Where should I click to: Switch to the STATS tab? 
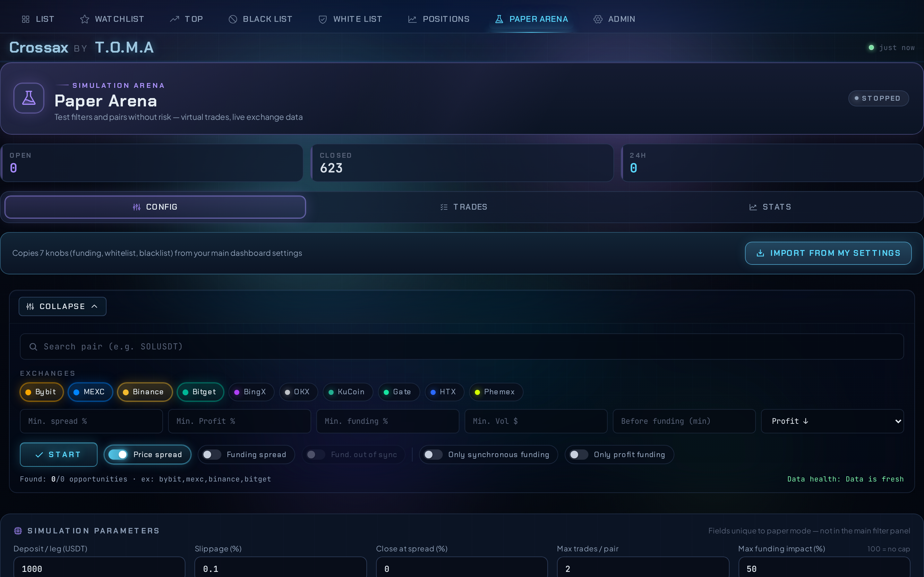[770, 207]
